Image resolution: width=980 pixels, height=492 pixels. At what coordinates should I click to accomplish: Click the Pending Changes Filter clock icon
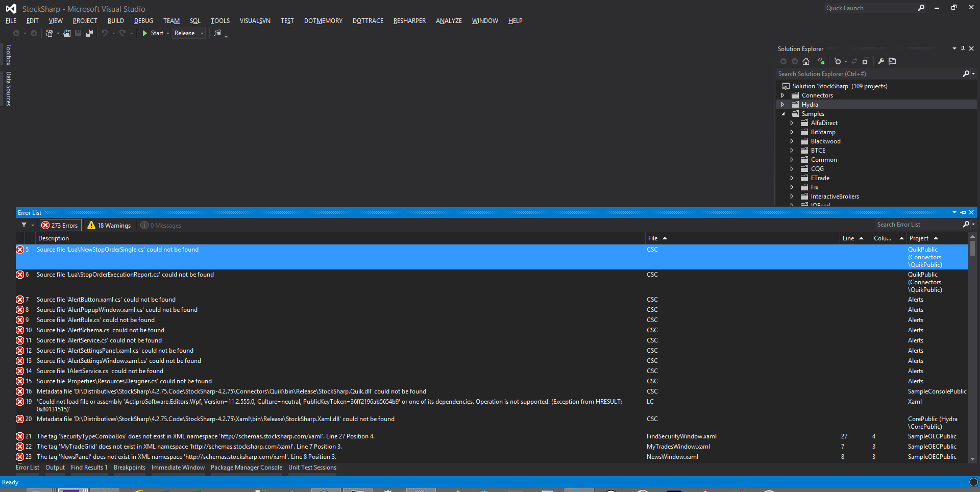[838, 61]
